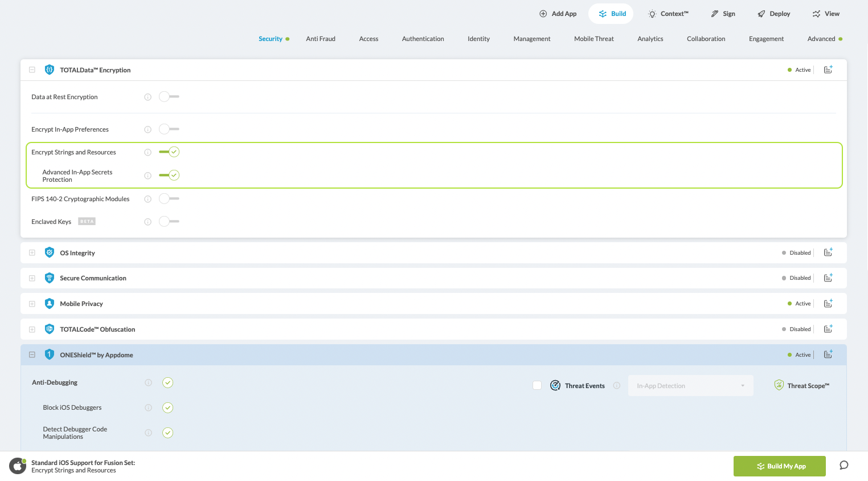868x481 pixels.
Task: Click the notes icon on OS Integrity row
Action: click(828, 252)
